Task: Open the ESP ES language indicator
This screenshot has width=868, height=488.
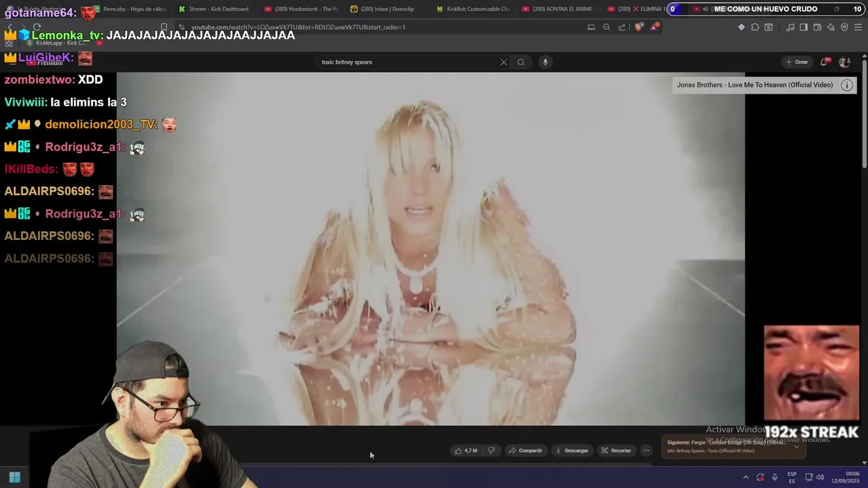Action: pyautogui.click(x=792, y=477)
